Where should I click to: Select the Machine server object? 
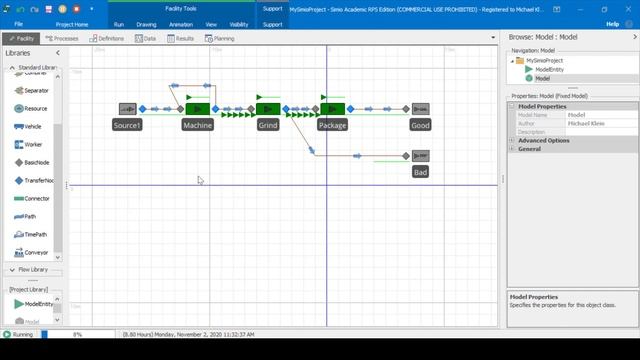[198, 109]
